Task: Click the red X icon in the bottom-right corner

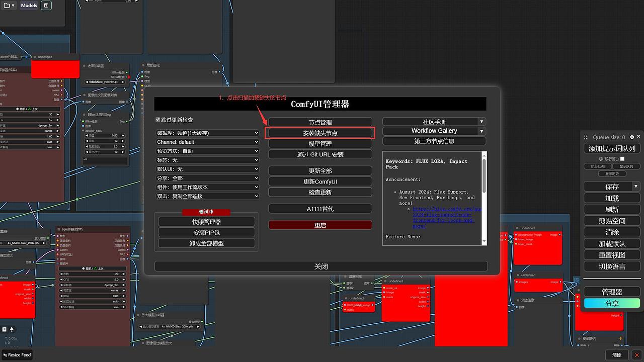Action: [636, 355]
